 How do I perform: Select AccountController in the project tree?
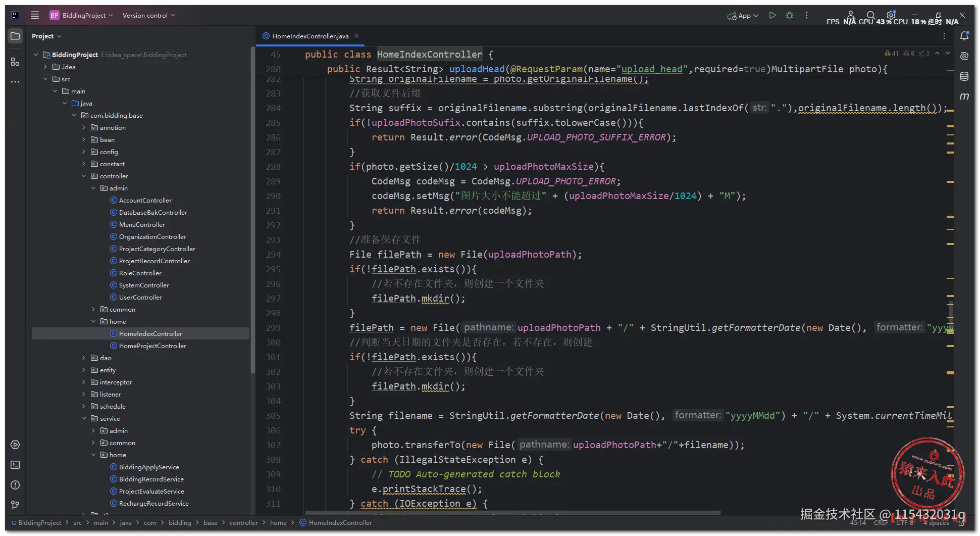tap(145, 200)
